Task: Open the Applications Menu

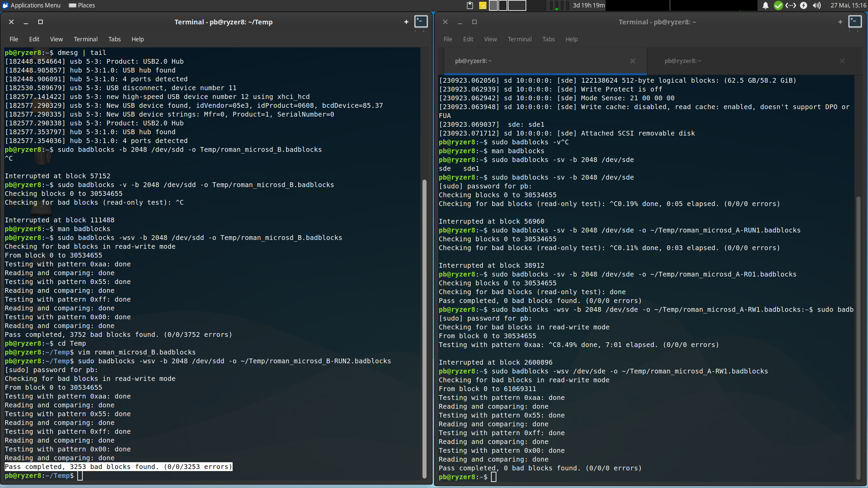Action: coord(32,5)
